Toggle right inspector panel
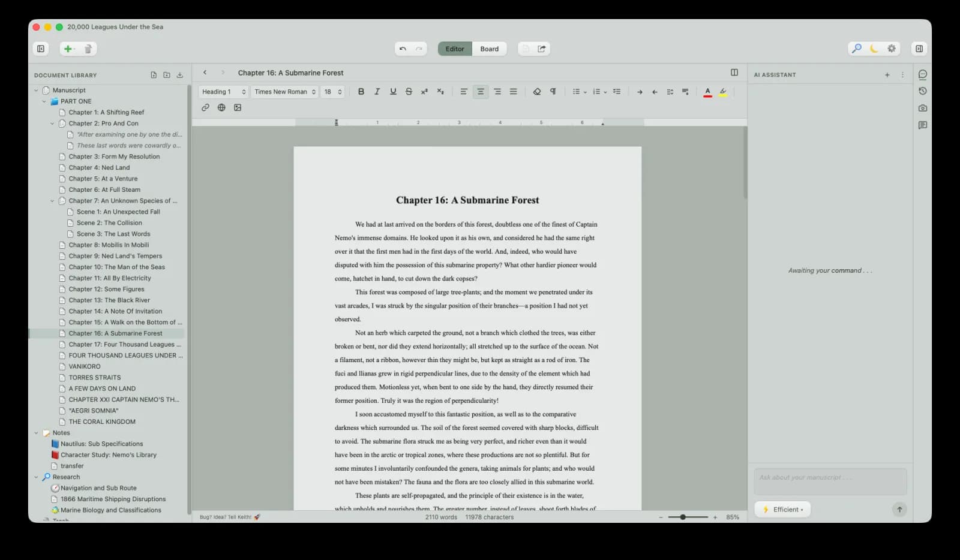Viewport: 960px width, 560px height. coord(919,49)
